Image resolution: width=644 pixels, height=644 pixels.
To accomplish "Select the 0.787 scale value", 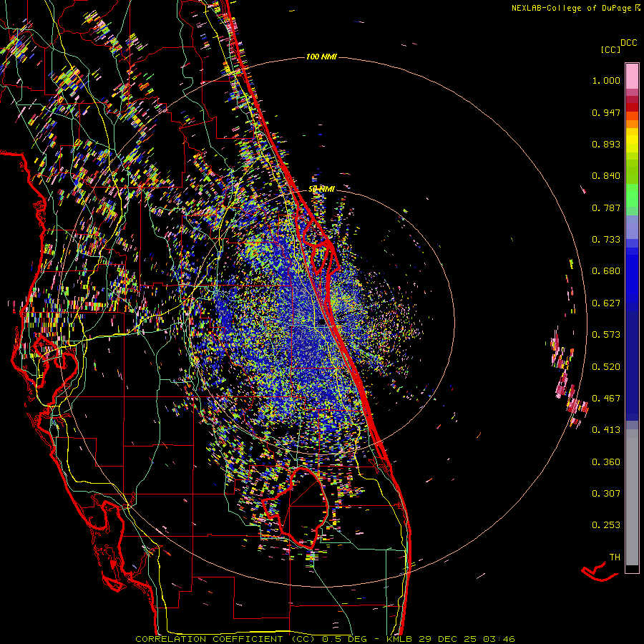I will 606,208.
